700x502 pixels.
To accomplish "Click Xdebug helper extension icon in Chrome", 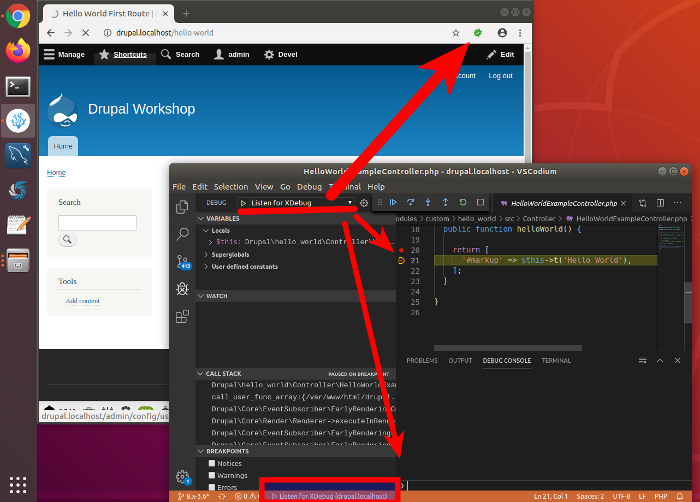I will [478, 33].
